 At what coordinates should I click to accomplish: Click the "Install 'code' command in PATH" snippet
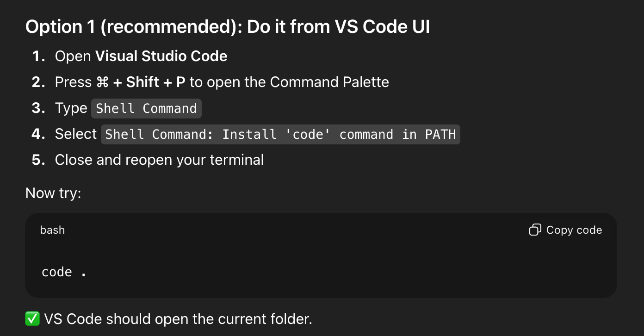[x=280, y=134]
